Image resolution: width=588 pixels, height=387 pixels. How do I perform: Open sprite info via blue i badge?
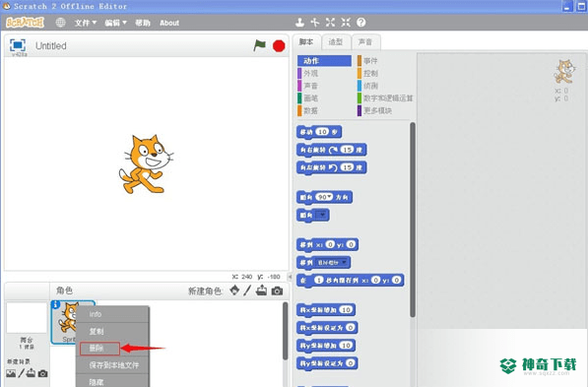pyautogui.click(x=55, y=304)
